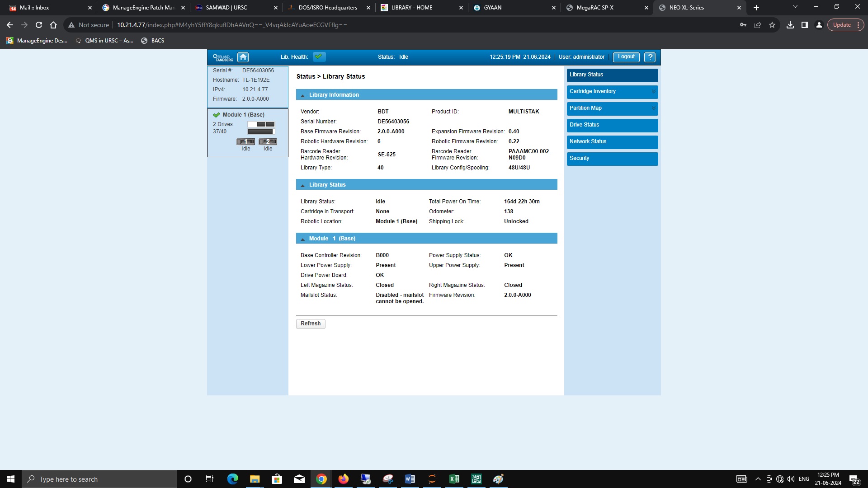This screenshot has height=488, width=868.
Task: Open the help question mark icon
Action: (x=650, y=57)
